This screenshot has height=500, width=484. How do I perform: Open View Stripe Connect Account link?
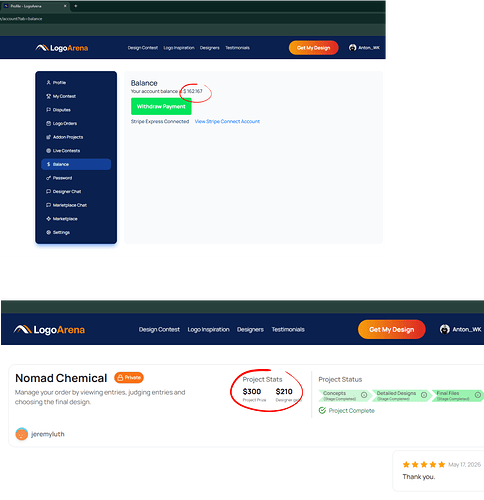tap(227, 122)
